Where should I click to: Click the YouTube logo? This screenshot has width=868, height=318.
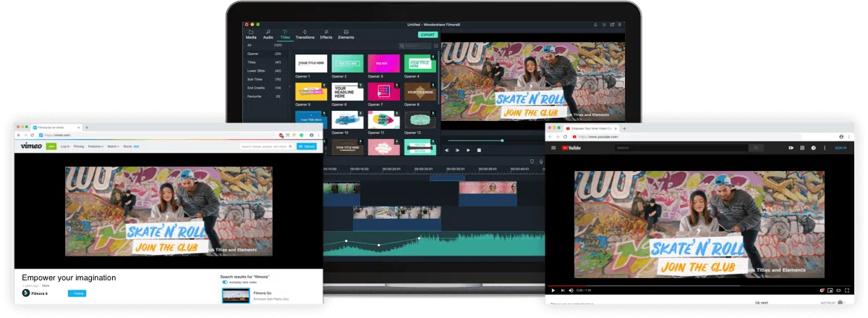571,148
